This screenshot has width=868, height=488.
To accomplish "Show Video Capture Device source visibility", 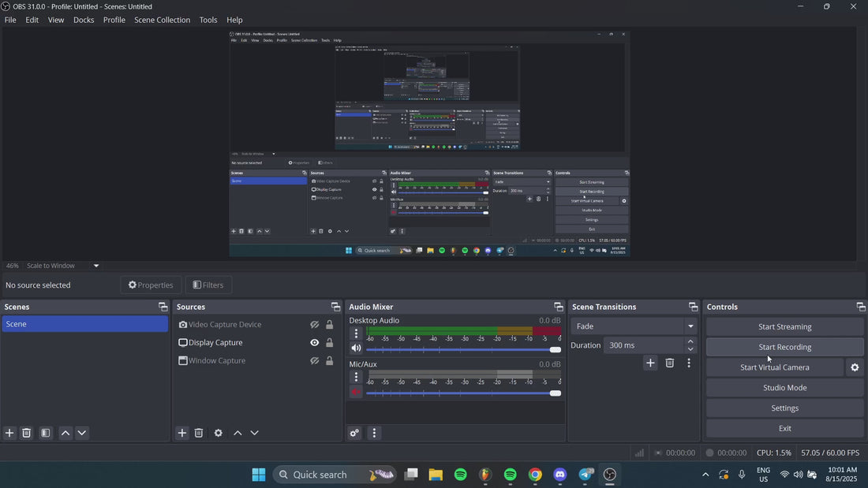I will (314, 325).
